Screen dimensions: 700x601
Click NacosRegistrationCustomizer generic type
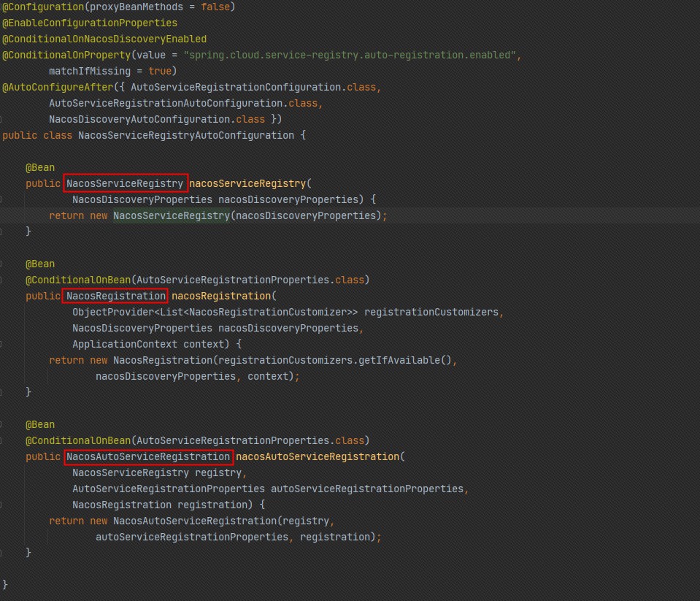pyautogui.click(x=268, y=312)
